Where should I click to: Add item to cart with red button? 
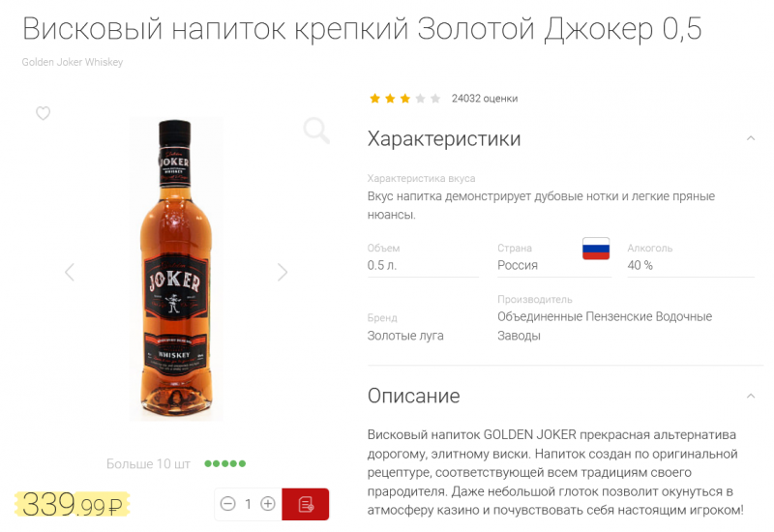pos(306,504)
